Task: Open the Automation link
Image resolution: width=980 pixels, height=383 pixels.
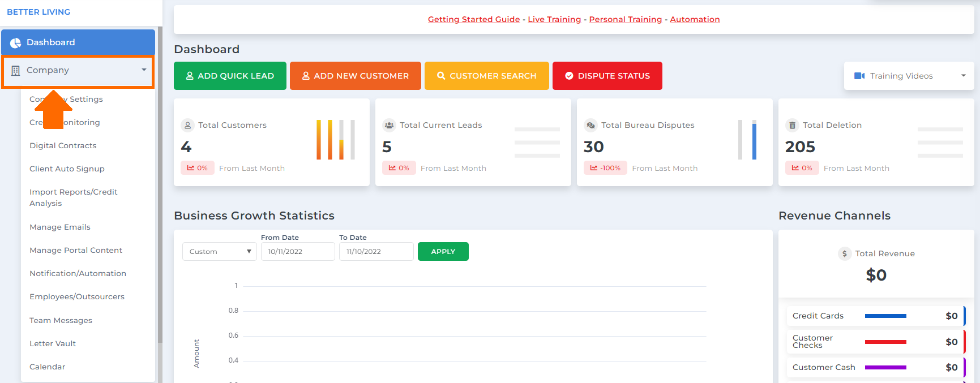Action: 695,19
